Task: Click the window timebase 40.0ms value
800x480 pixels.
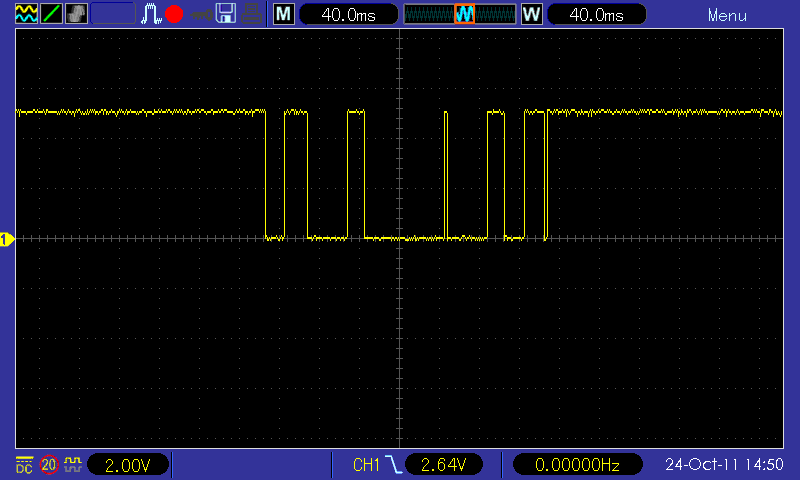Action: pos(596,15)
